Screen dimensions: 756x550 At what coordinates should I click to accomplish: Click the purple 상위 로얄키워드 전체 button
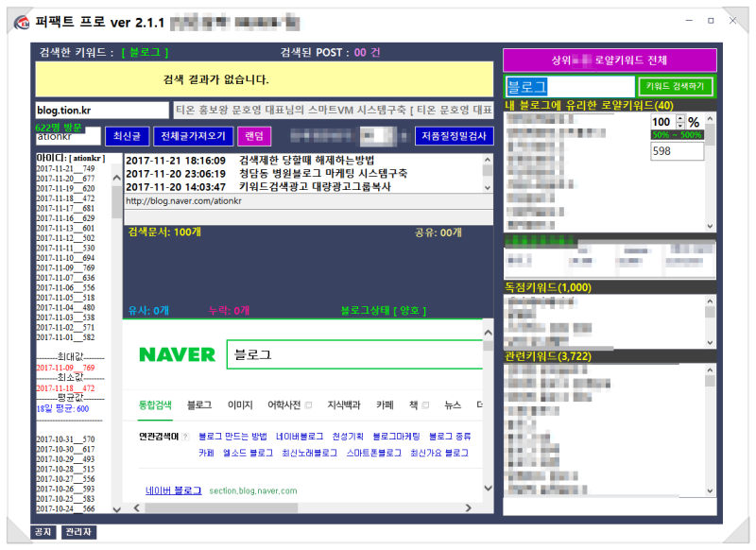click(x=610, y=60)
